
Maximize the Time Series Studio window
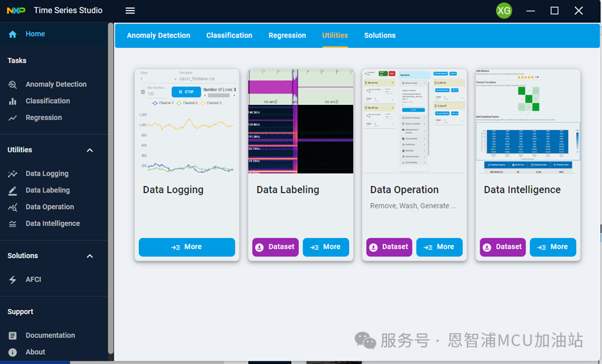click(x=554, y=10)
